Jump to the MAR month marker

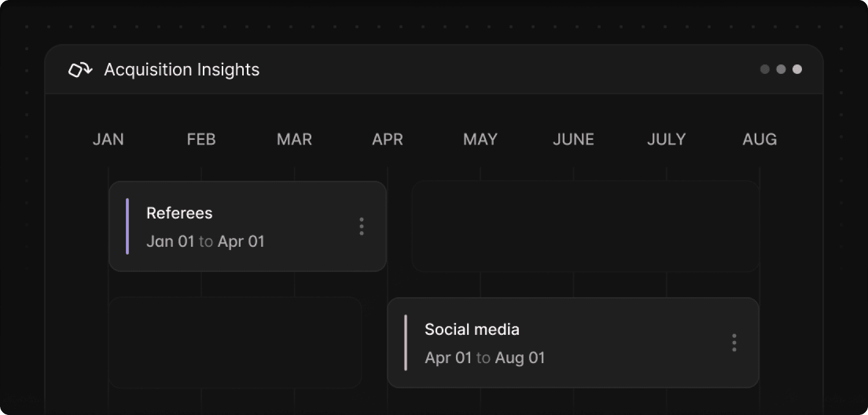(x=295, y=139)
